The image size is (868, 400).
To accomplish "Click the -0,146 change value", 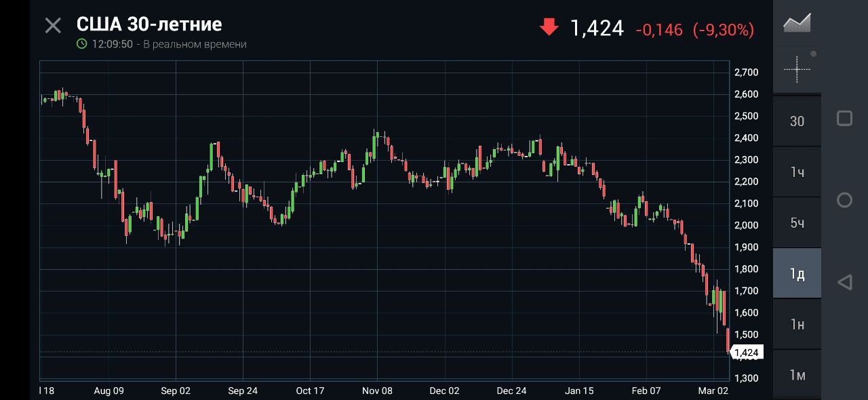I will (659, 29).
